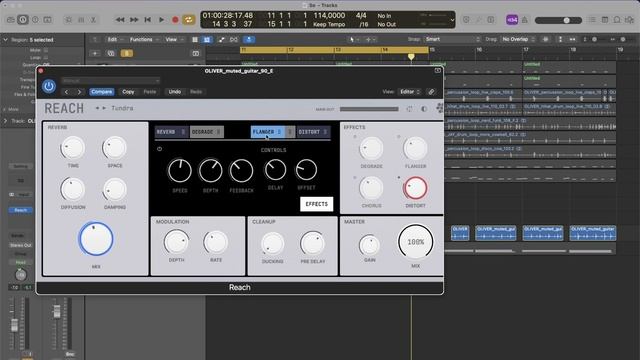This screenshot has height=360, width=640.
Task: Click the master 100% MIX knob
Action: pos(416,242)
